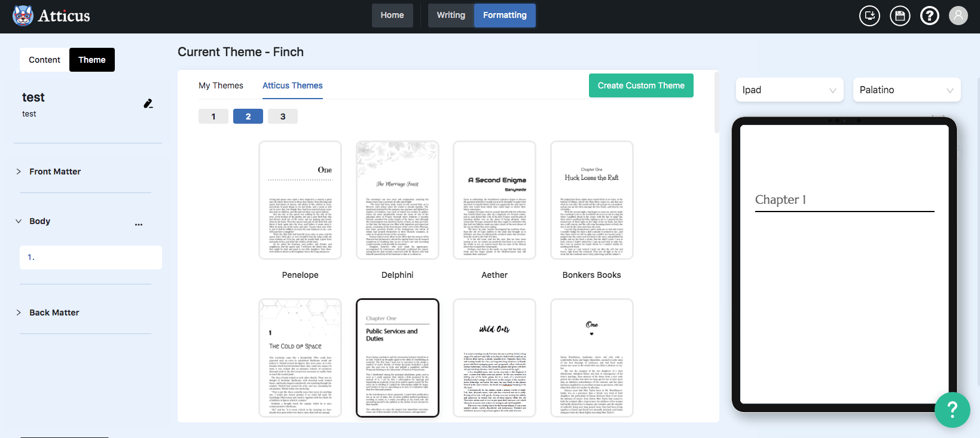Open the user profile avatar

click(x=958, y=16)
